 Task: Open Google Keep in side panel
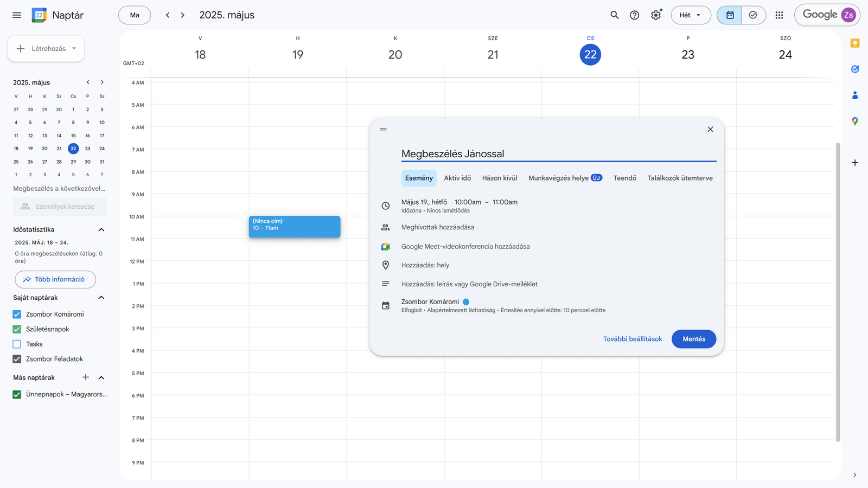point(855,43)
